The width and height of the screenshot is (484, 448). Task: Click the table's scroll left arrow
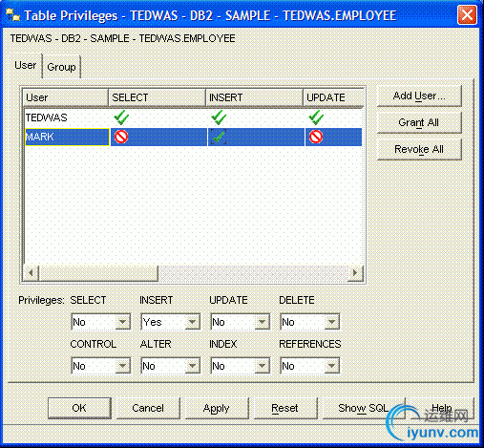31,273
